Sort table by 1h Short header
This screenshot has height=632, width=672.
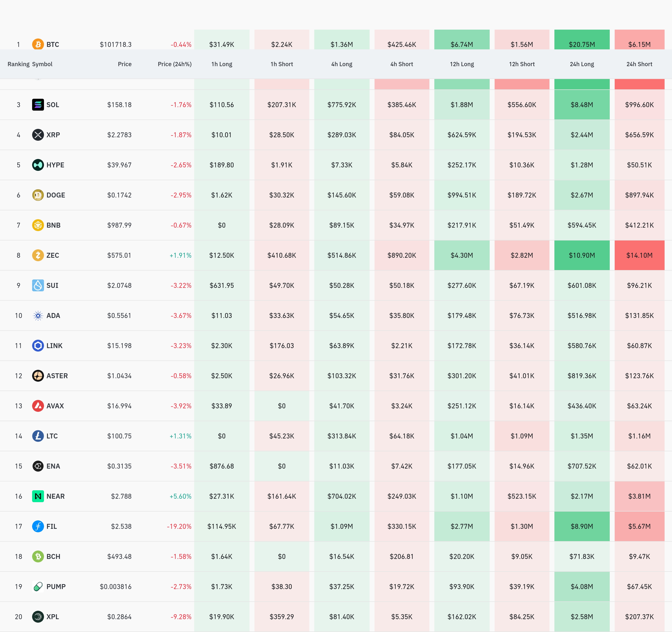pyautogui.click(x=282, y=64)
